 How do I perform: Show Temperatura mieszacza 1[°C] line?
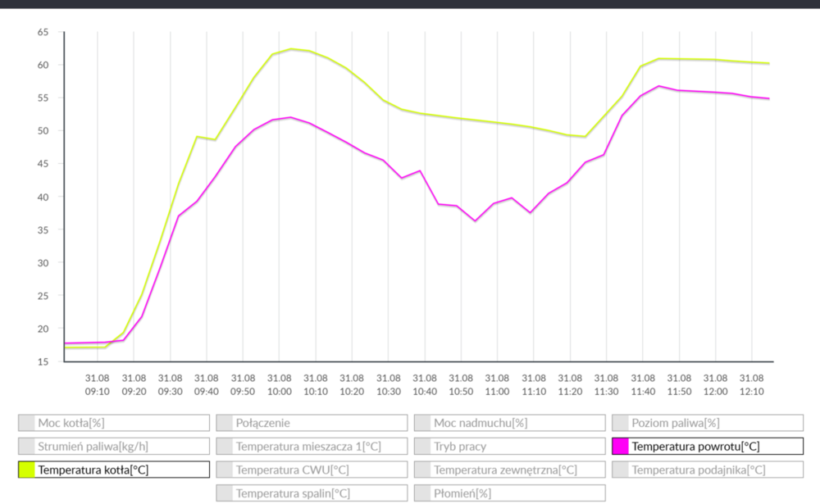point(312,447)
